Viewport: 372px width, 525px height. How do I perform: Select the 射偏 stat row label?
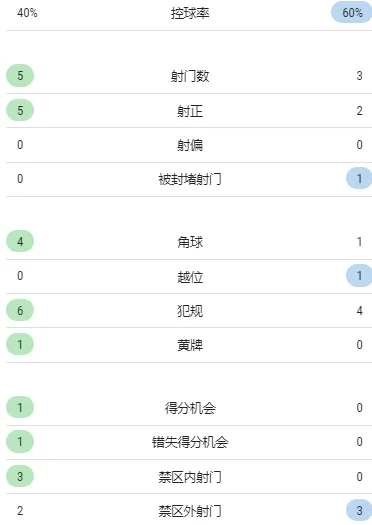190,145
